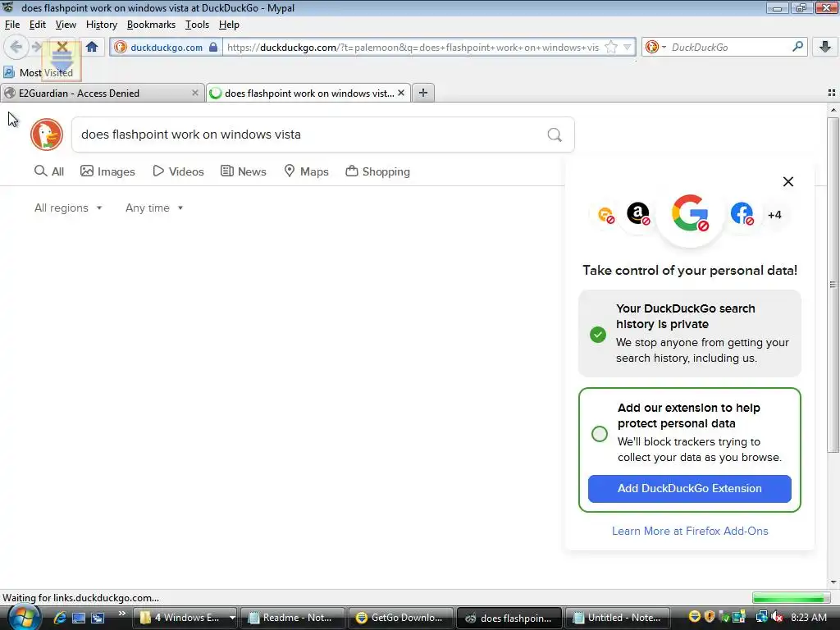Expand the Any time filter
Screen dimensions: 840x630
tap(154, 208)
